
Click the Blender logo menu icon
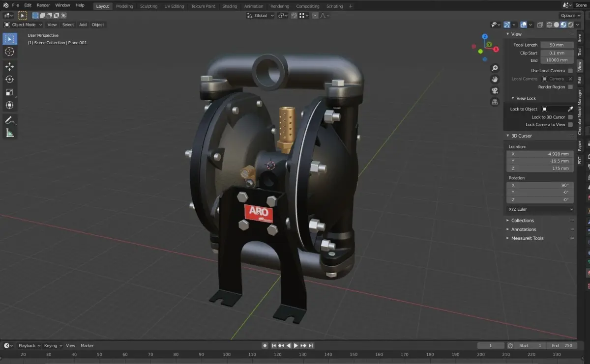5,5
